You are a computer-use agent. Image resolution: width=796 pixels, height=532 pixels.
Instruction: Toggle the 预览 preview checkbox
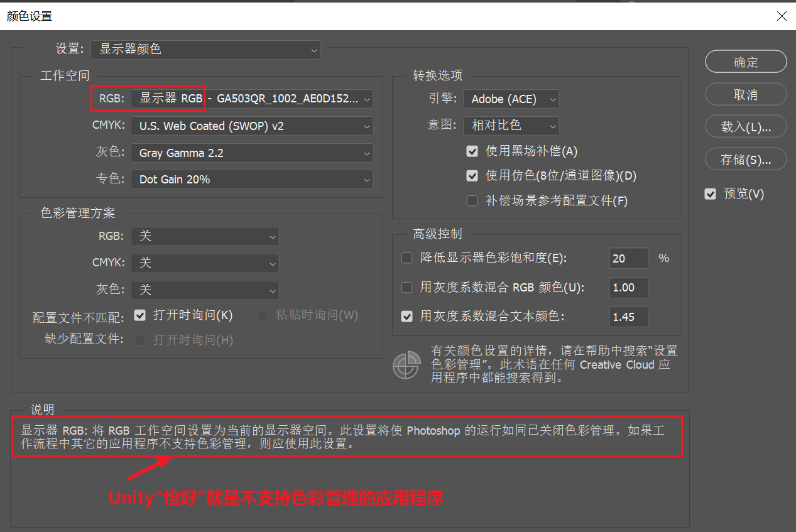pos(711,194)
